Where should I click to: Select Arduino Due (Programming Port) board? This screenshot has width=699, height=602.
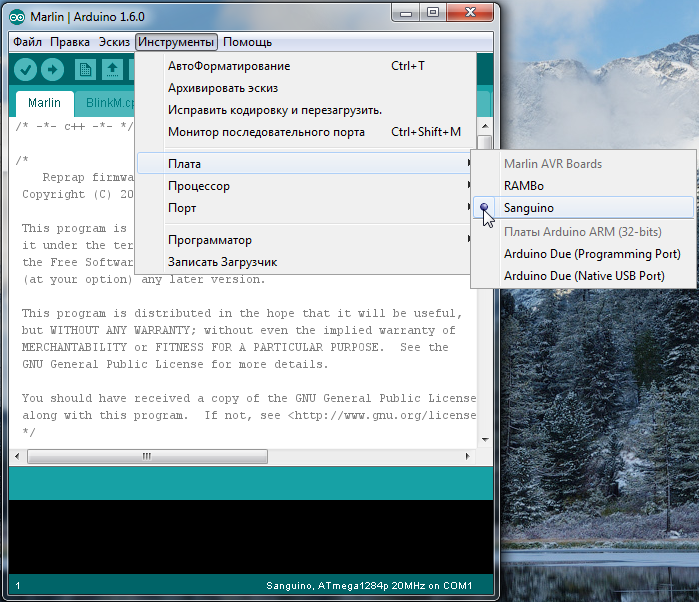click(583, 253)
